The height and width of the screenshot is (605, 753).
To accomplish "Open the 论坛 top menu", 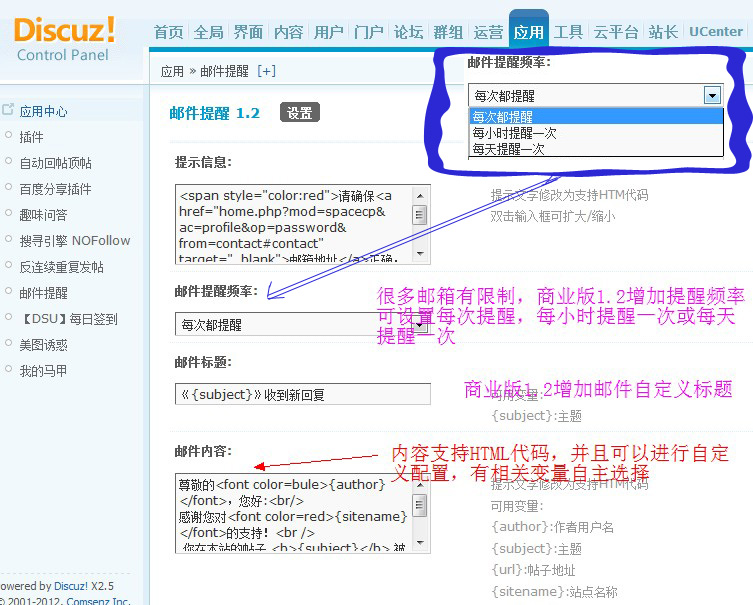I will [408, 32].
